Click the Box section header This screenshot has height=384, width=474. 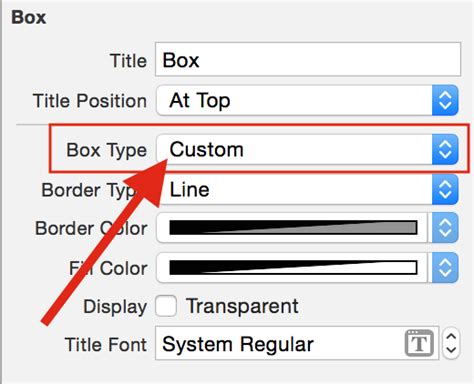coord(29,17)
